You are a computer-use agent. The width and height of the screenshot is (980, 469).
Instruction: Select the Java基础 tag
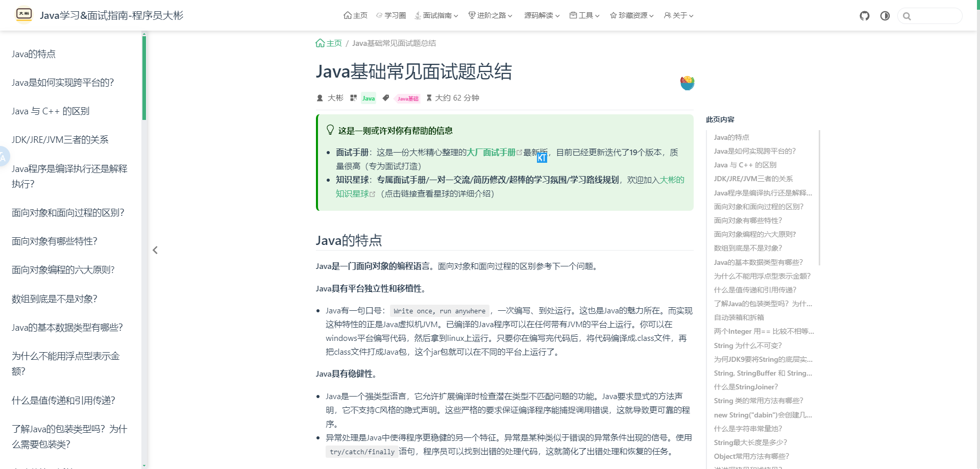tap(407, 98)
